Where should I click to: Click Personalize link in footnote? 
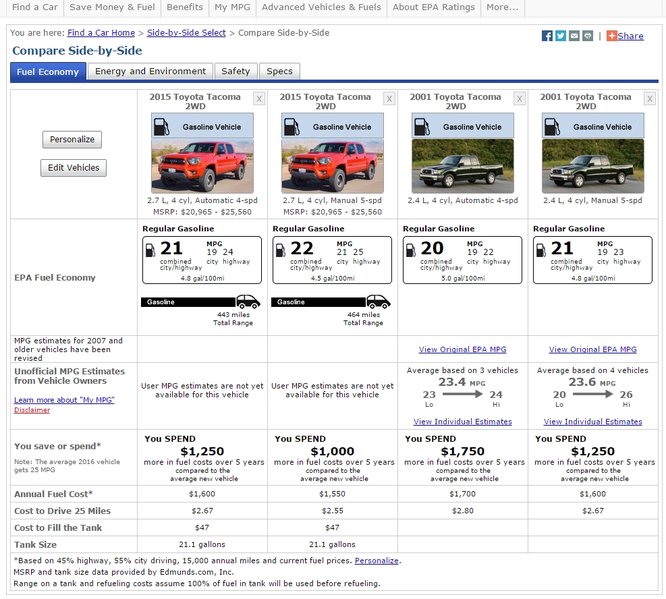tap(376, 560)
